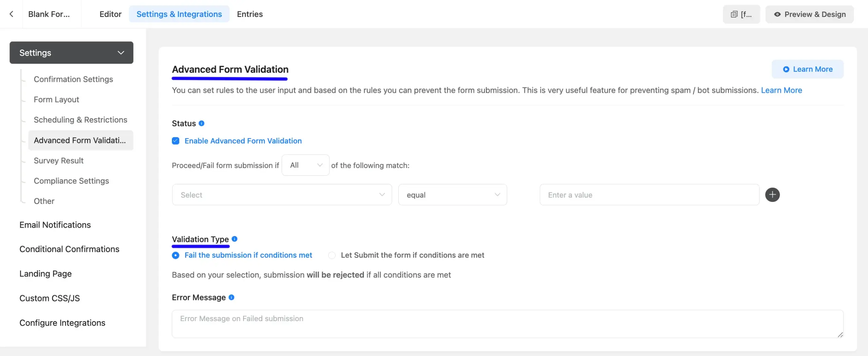The height and width of the screenshot is (356, 868).
Task: Click the Enter a value field
Action: [648, 194]
